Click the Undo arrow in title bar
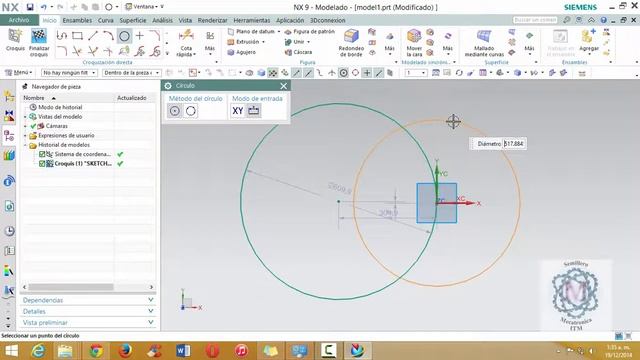This screenshot has height=360, width=640. coord(44,7)
